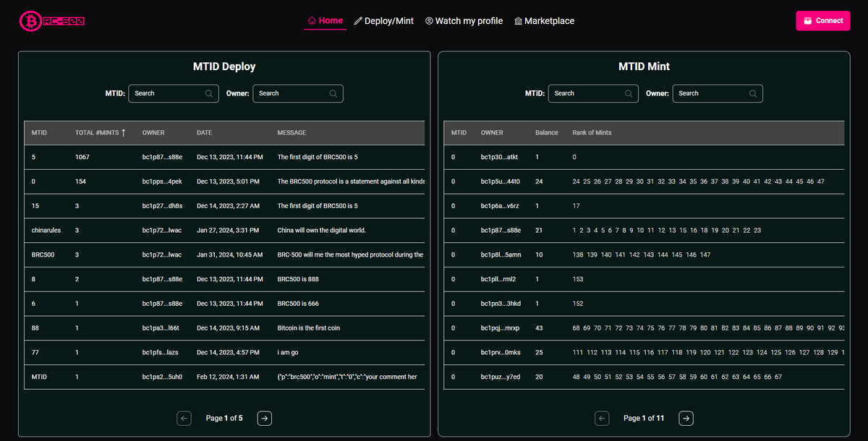Select Mint owner bc1puz...y7ed
The image size is (868, 441).
click(500, 377)
